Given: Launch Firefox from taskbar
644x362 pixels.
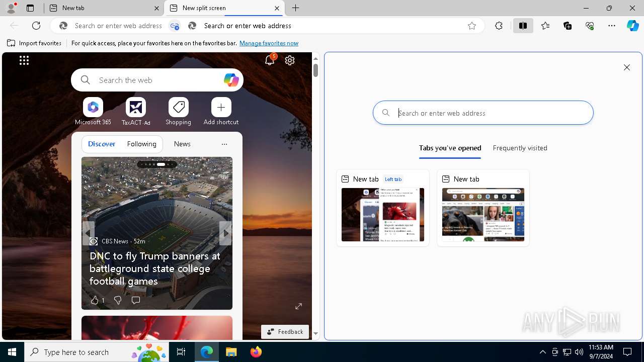Looking at the screenshot, I should tap(256, 352).
